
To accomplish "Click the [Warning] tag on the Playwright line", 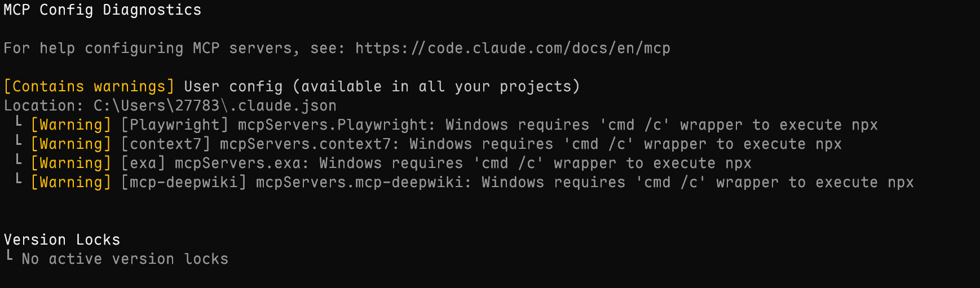I will click(71, 125).
